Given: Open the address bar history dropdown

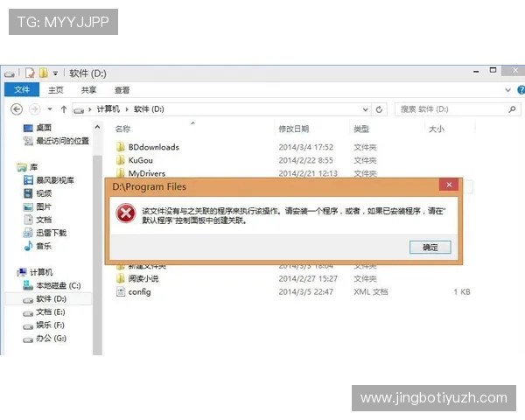Looking at the screenshot, I should [365, 109].
